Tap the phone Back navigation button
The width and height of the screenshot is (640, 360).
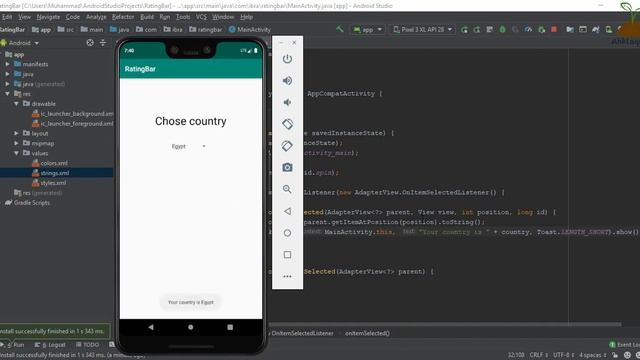point(151,327)
